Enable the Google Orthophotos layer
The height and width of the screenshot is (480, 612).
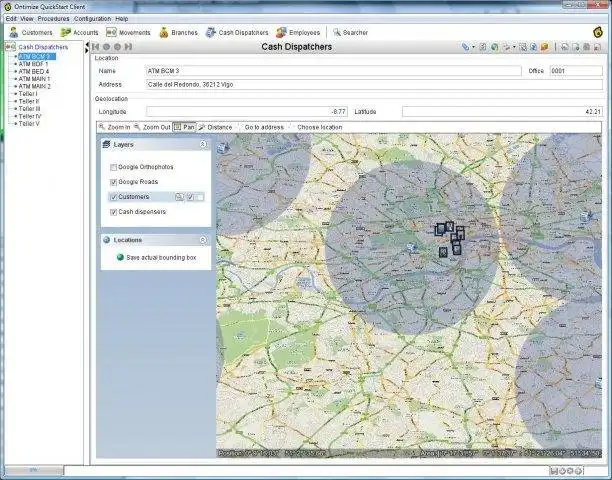tap(114, 167)
